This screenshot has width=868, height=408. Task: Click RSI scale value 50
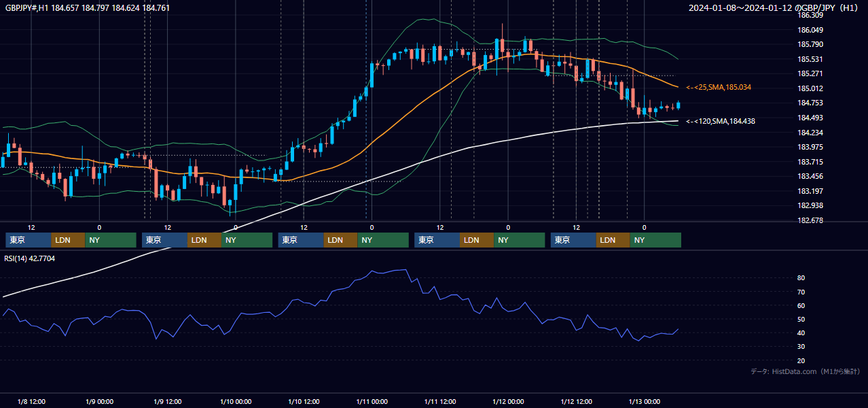point(801,319)
